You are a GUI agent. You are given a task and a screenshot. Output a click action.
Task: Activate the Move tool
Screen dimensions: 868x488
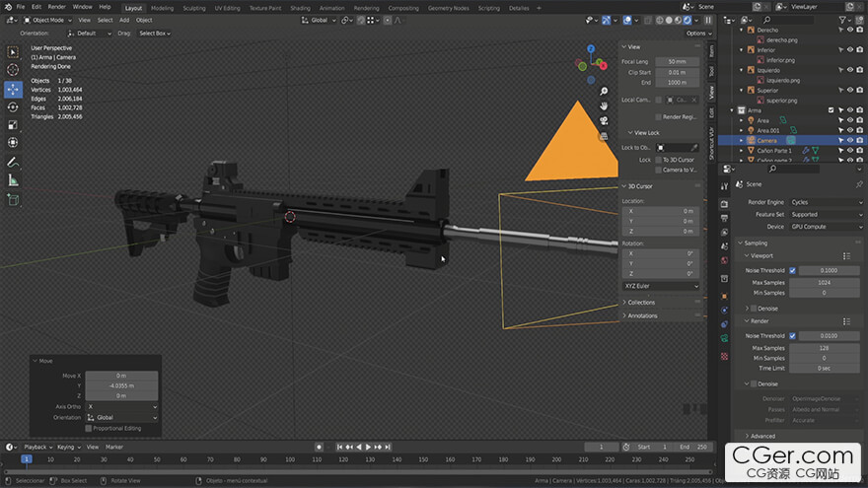[13, 89]
